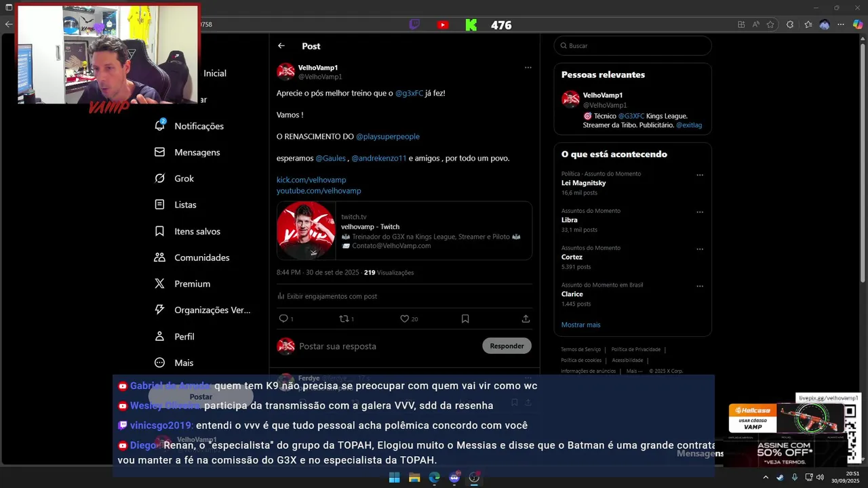
Task: Open Organizações Verificadas in the sidebar
Action: (203, 310)
